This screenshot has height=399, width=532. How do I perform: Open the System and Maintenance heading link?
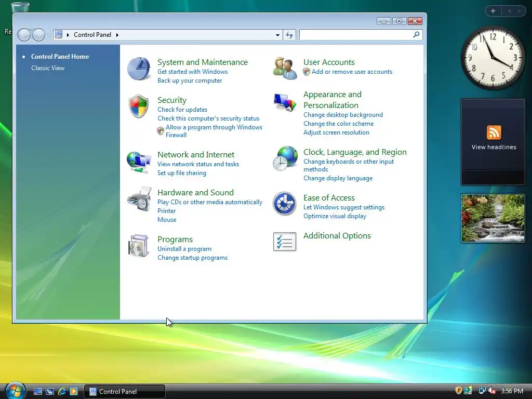point(203,62)
